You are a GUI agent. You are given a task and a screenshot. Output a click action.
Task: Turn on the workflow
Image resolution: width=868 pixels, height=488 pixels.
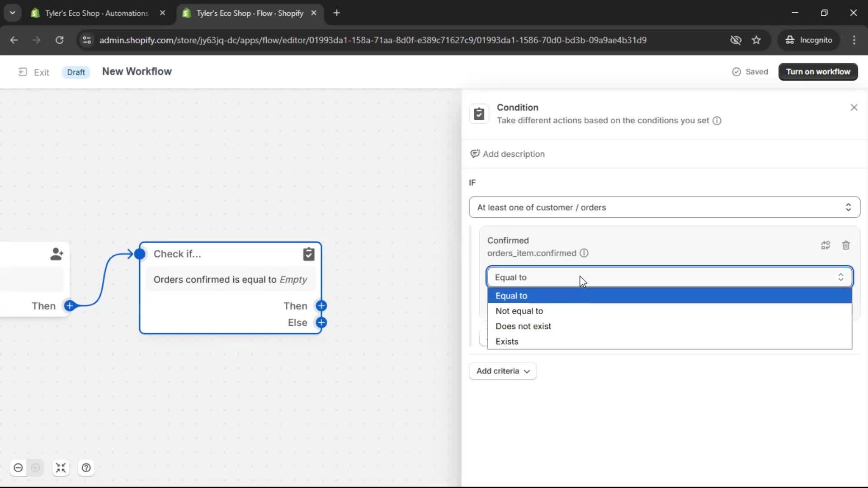click(x=818, y=71)
